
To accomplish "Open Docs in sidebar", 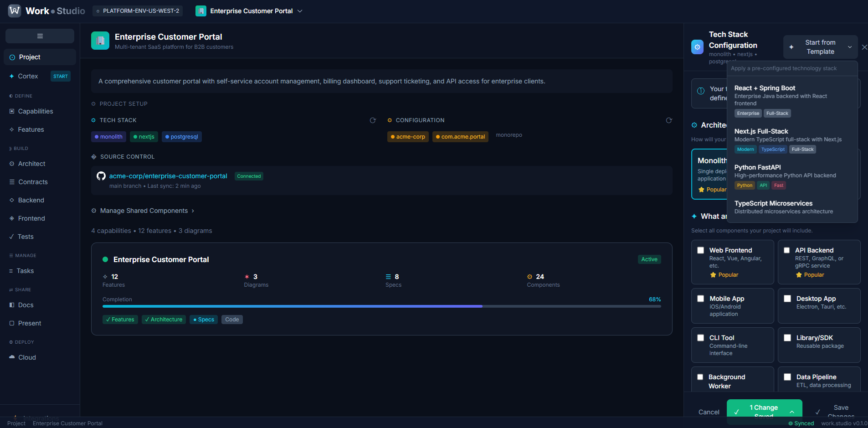I will (40, 305).
